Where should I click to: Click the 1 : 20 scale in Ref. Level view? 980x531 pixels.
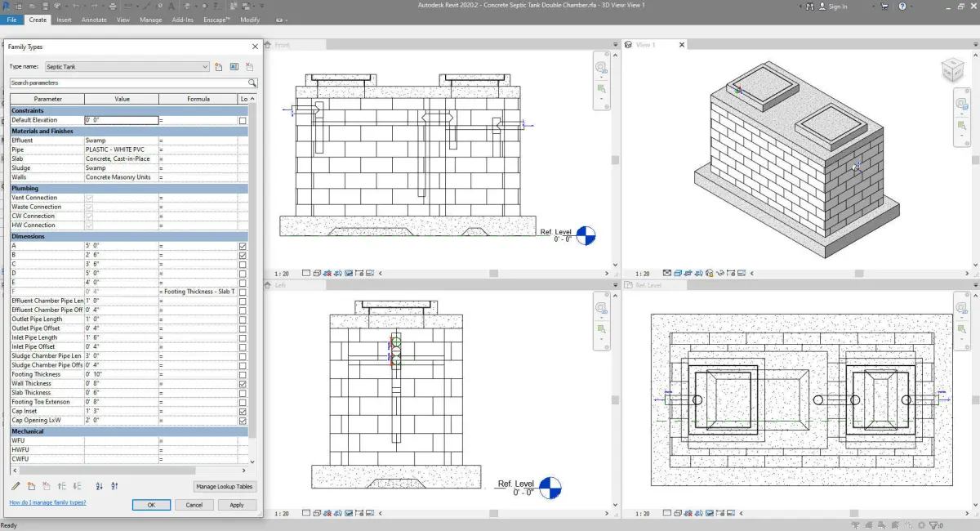pos(643,513)
